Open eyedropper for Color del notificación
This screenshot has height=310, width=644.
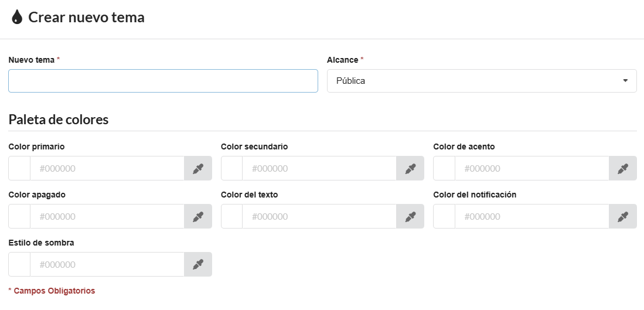[622, 217]
